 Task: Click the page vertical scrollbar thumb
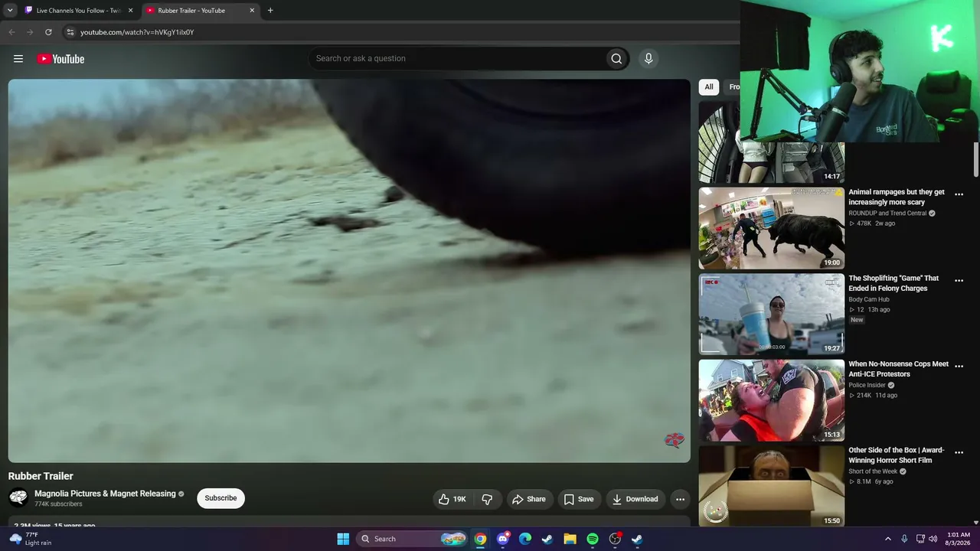975,159
